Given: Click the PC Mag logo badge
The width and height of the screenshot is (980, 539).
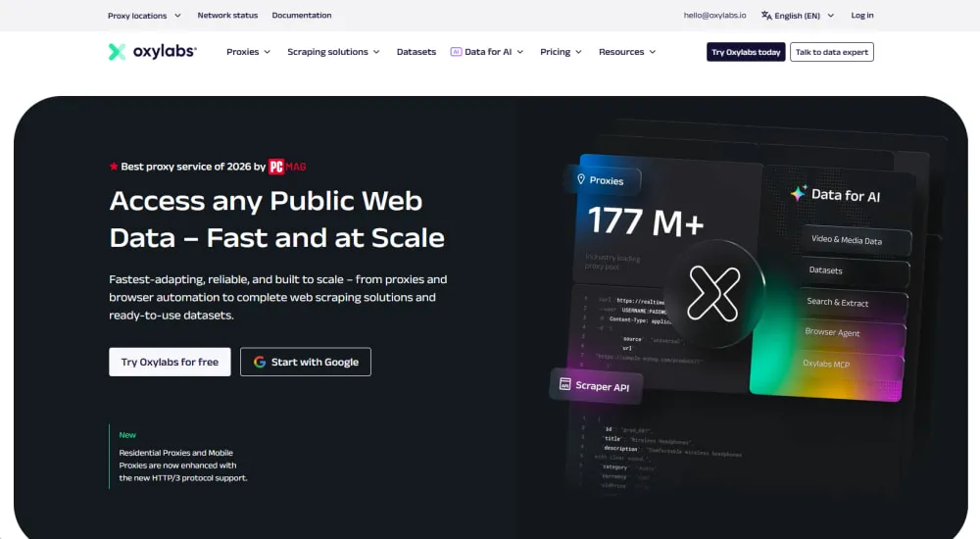Looking at the screenshot, I should pyautogui.click(x=287, y=167).
